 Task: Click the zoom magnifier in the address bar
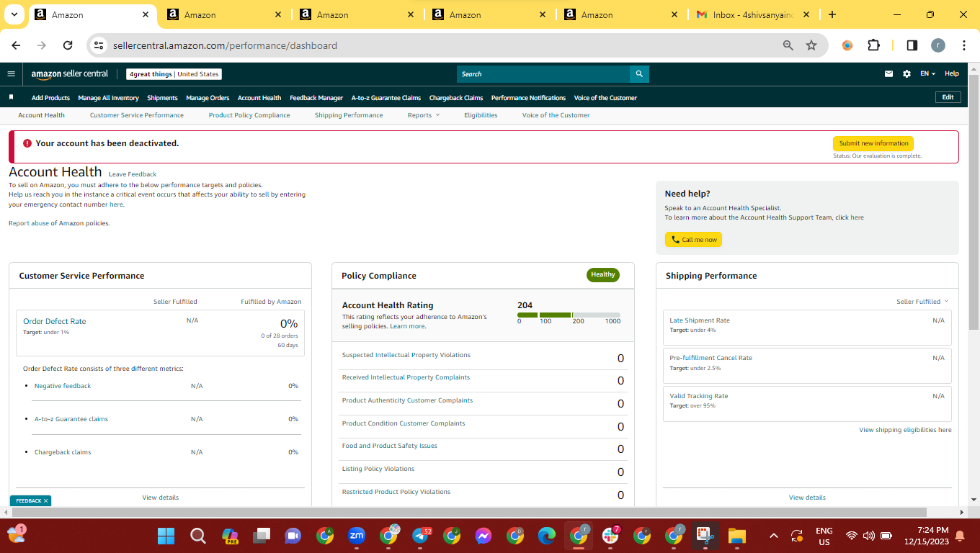(x=788, y=45)
